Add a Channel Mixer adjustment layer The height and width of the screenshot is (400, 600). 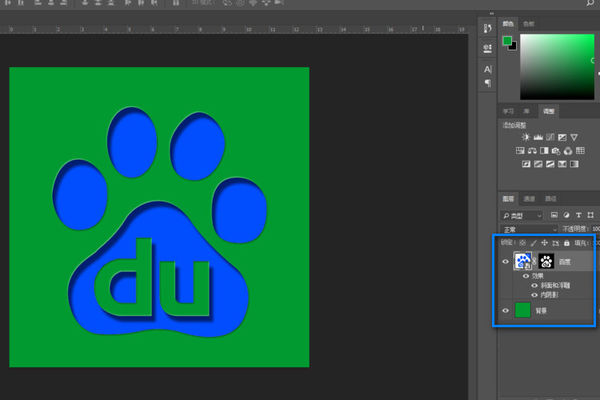pyautogui.click(x=568, y=150)
